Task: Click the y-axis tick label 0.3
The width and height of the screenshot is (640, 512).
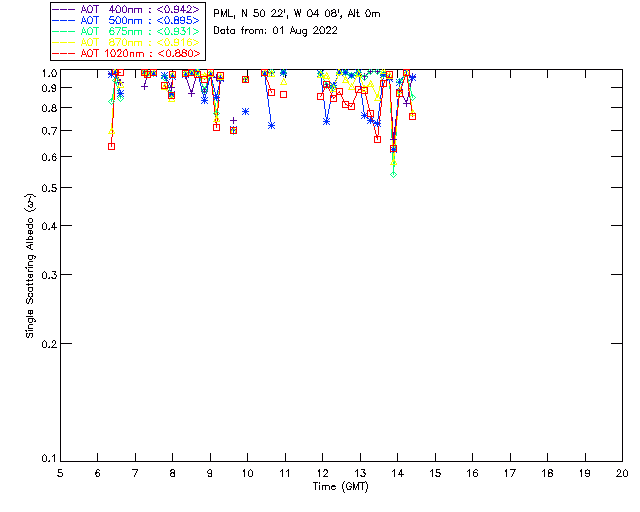Action: 49,275
